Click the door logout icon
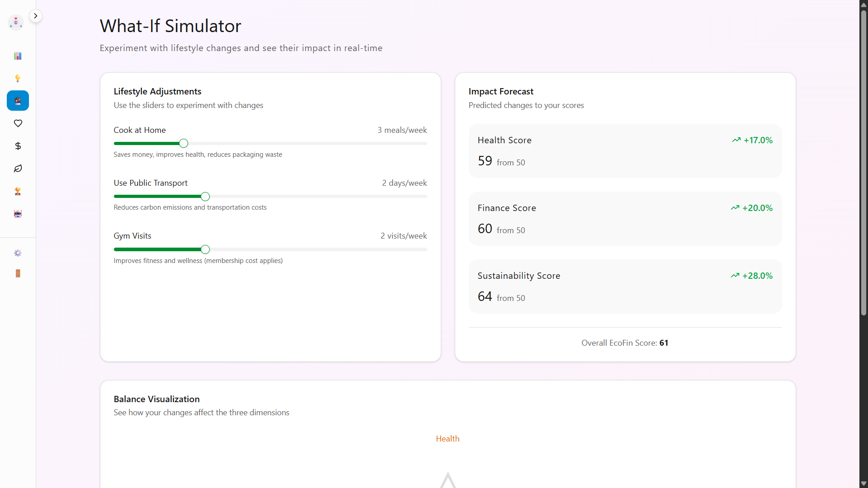Screen dimensions: 868x488 point(18,273)
